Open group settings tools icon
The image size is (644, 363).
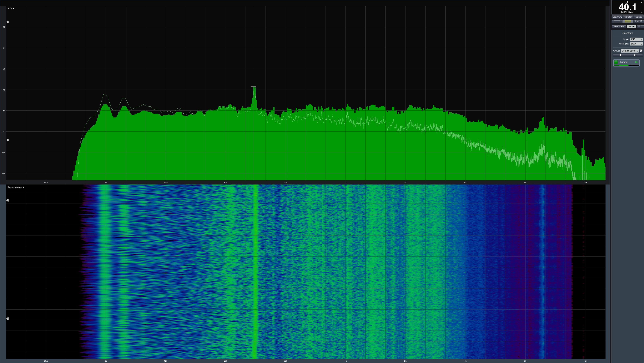pos(641,51)
